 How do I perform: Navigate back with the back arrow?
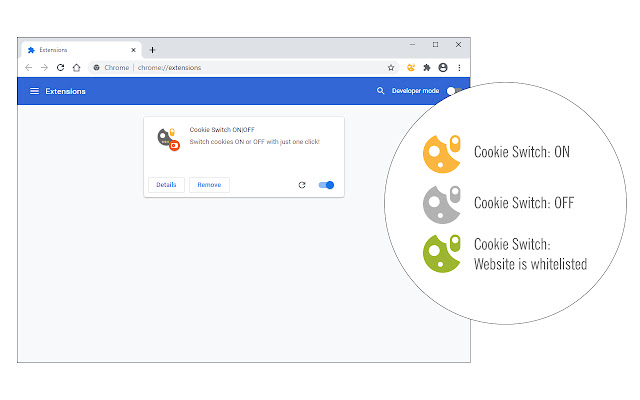pyautogui.click(x=29, y=68)
